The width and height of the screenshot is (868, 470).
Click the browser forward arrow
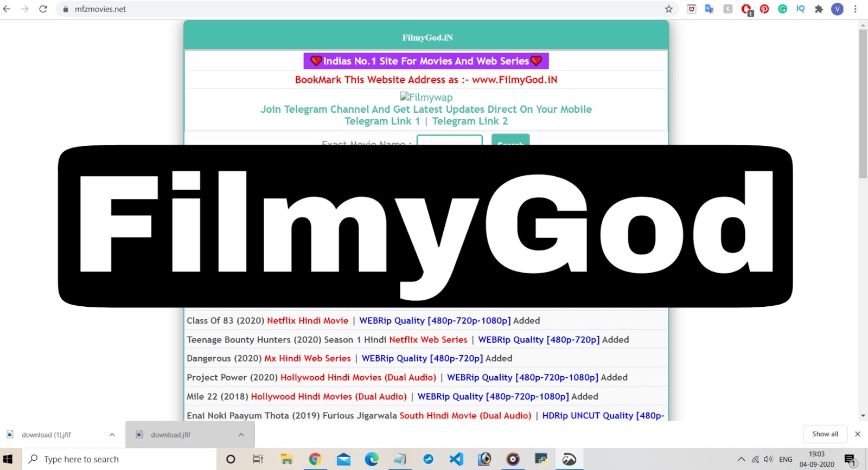click(x=25, y=9)
